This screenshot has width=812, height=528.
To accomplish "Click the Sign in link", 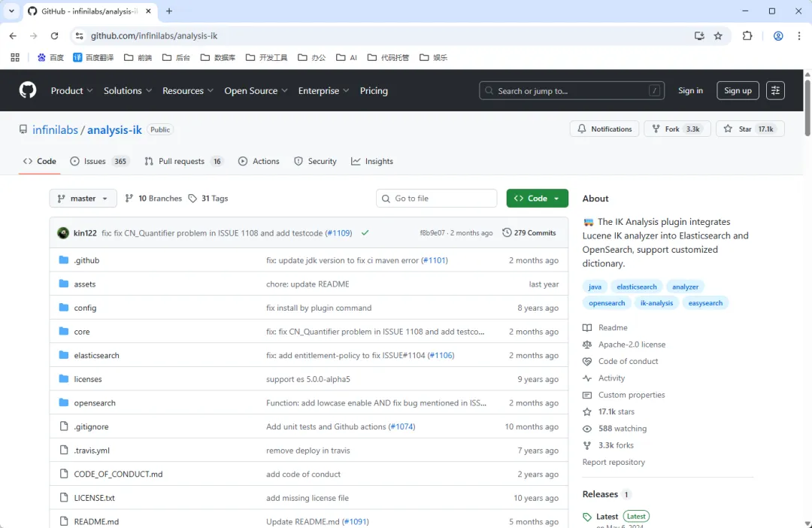I will [690, 91].
